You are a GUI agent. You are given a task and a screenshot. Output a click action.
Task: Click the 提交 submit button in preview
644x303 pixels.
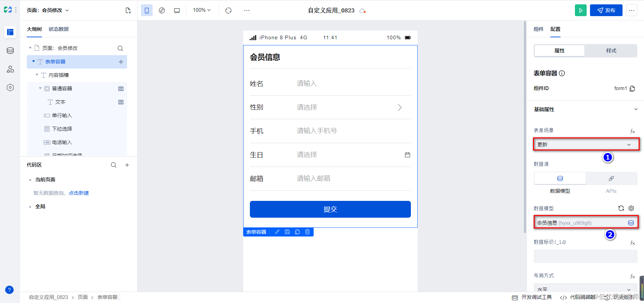(330, 209)
